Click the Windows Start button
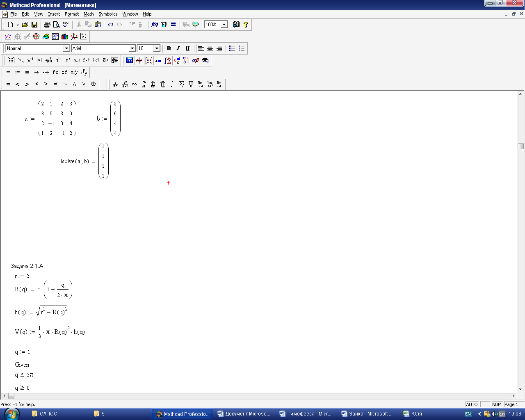 pyautogui.click(x=11, y=414)
